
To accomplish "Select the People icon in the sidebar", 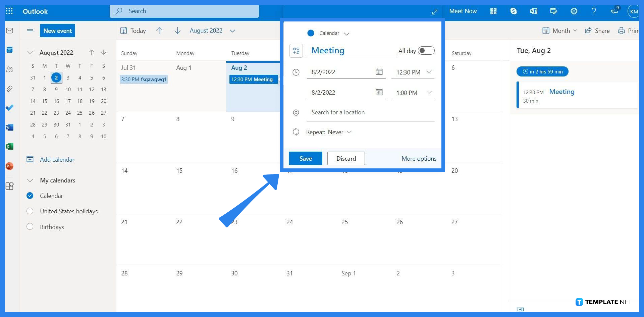I will 10,69.
